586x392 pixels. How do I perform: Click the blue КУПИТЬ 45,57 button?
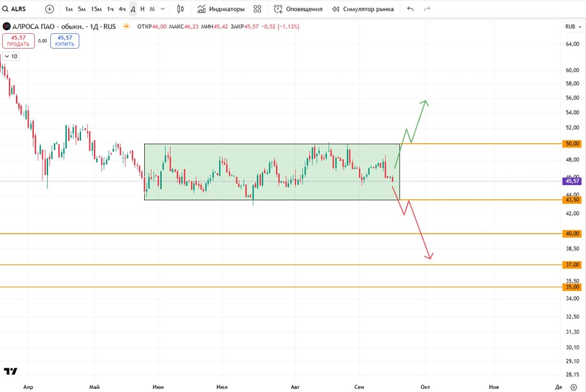click(64, 41)
